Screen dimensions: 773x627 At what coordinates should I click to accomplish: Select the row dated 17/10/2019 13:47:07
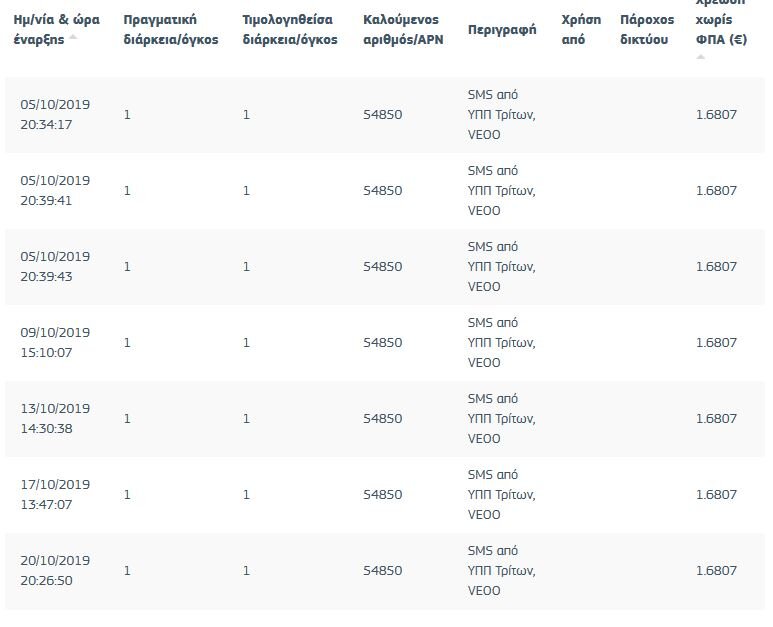385,494
